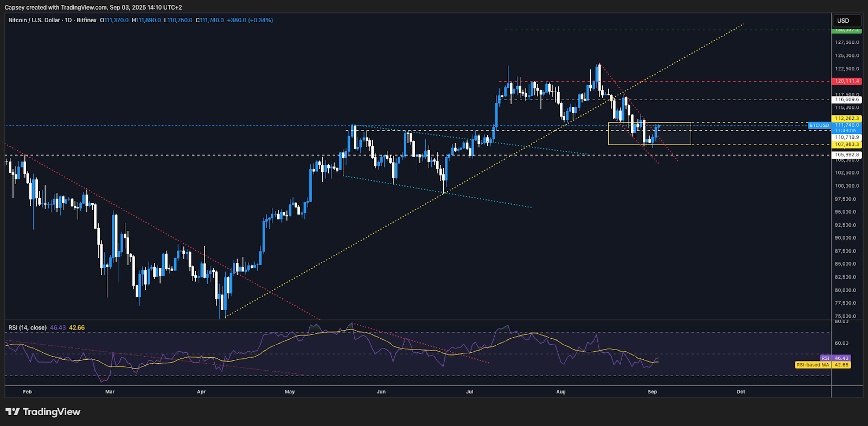Click the white 116,609.6 price label
Image resolution: width=868 pixels, height=426 pixels.
click(846, 100)
